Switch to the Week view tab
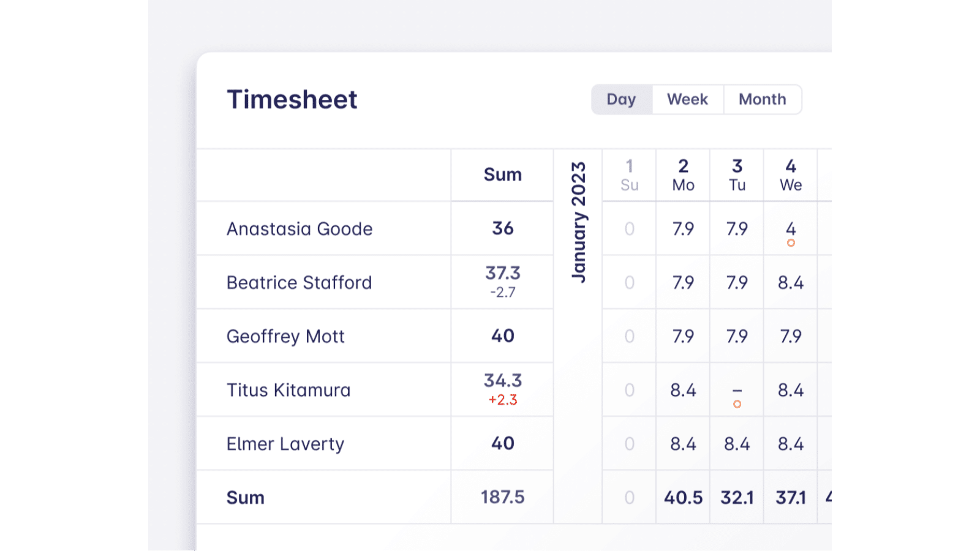 tap(687, 99)
